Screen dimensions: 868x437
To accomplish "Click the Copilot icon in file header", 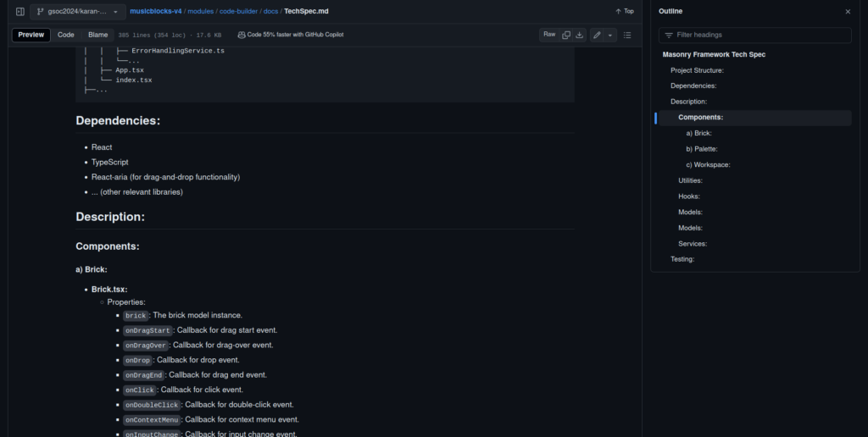I will tap(242, 35).
